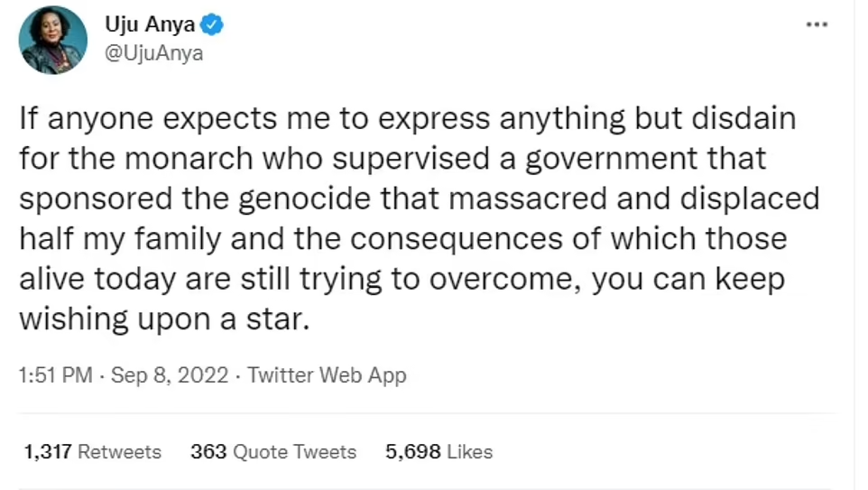The height and width of the screenshot is (490, 868).
Task: Click the Sep 8, 2022 date
Action: pos(168,374)
